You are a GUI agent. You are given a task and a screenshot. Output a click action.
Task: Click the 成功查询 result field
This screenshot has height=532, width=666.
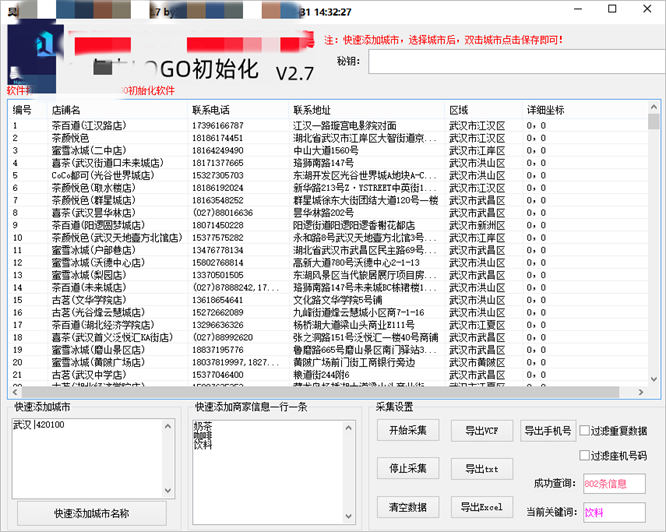(614, 484)
